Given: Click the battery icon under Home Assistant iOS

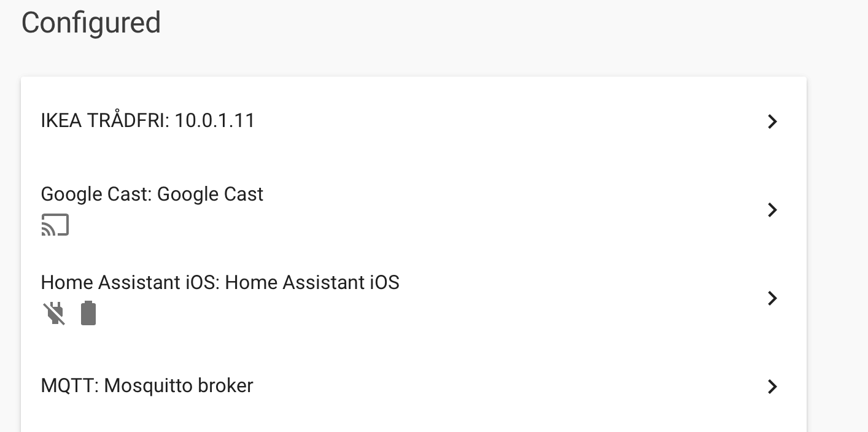Looking at the screenshot, I should [88, 314].
